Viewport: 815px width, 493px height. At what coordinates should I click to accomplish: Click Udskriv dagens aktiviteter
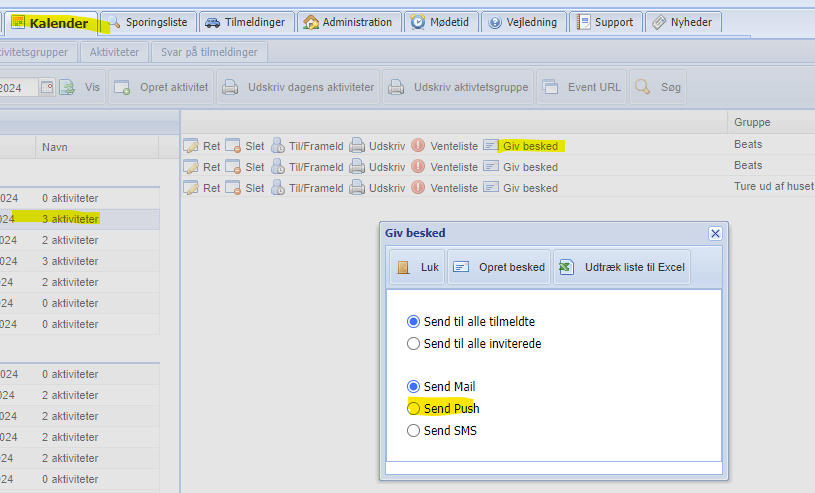click(298, 87)
